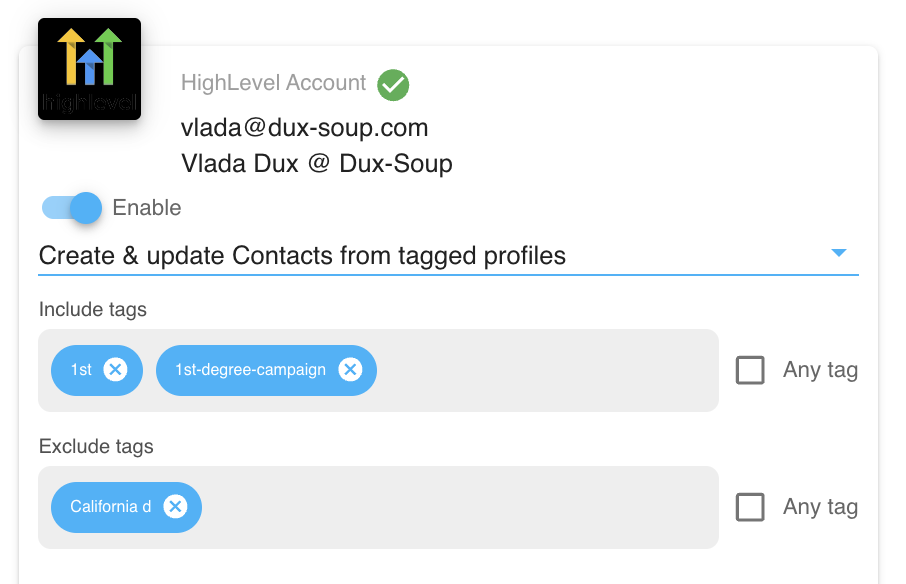This screenshot has height=584, width=906.
Task: Click the California d tag chip
Action: 110,507
